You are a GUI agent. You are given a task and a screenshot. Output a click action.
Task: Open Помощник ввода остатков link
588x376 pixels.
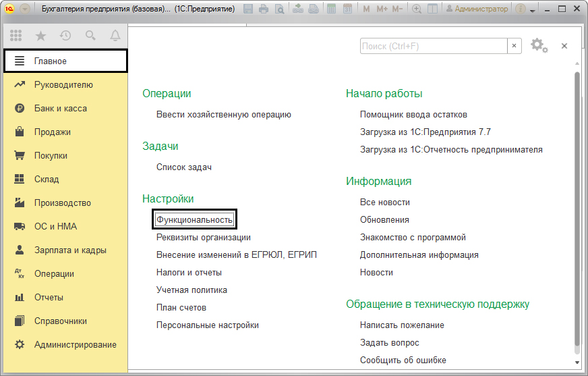413,115
